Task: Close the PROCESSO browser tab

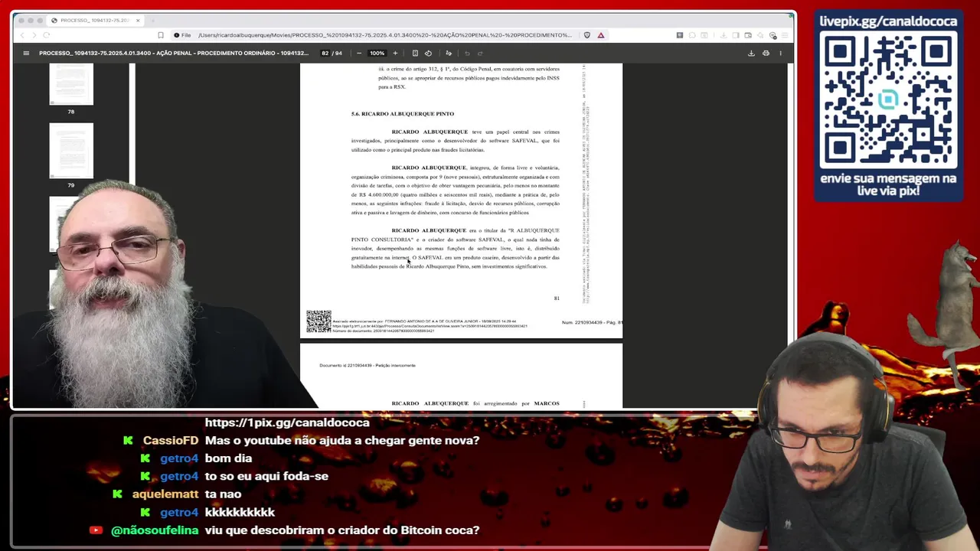Action: (x=138, y=21)
